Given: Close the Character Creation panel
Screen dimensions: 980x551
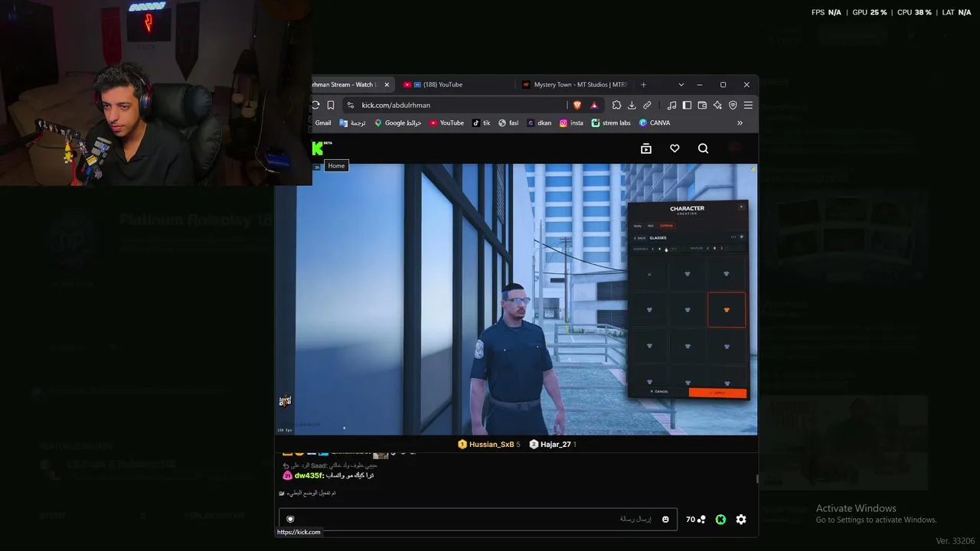Looking at the screenshot, I should point(741,207).
